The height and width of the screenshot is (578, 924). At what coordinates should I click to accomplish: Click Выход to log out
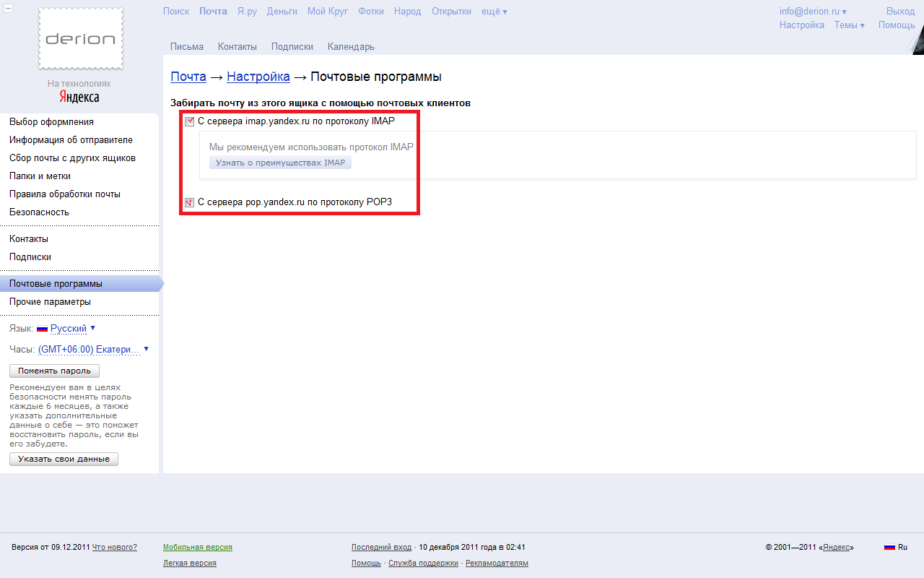[x=900, y=12]
